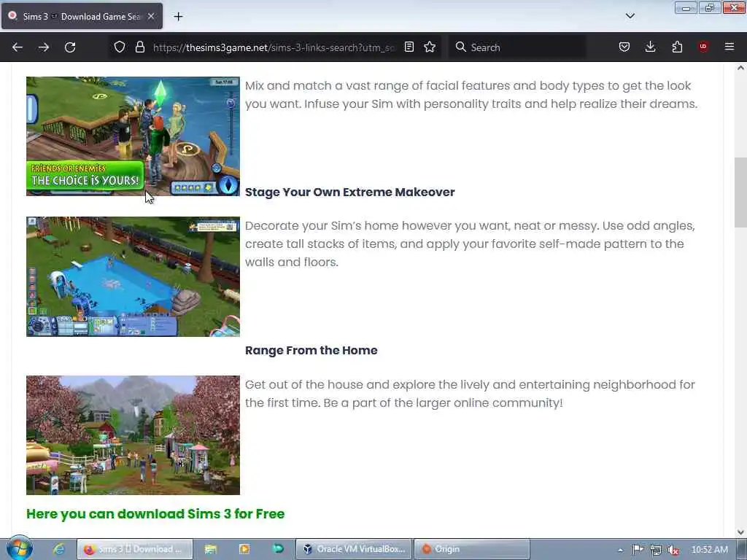Open a new browser tab
Image resolution: width=747 pixels, height=560 pixels.
point(178,17)
